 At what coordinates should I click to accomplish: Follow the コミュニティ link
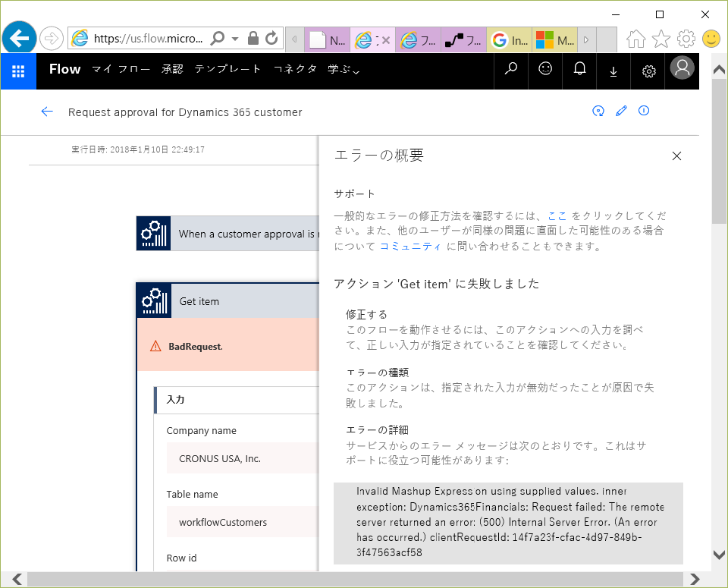(410, 246)
